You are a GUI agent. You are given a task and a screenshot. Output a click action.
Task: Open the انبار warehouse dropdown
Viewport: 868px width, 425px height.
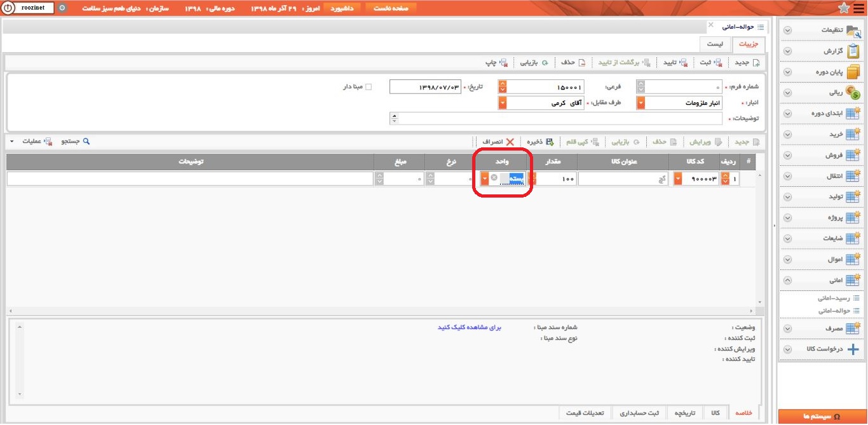pos(641,103)
